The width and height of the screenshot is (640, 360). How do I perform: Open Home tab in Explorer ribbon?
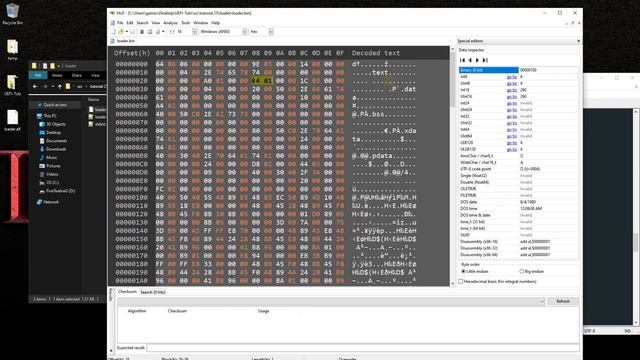(x=57, y=76)
